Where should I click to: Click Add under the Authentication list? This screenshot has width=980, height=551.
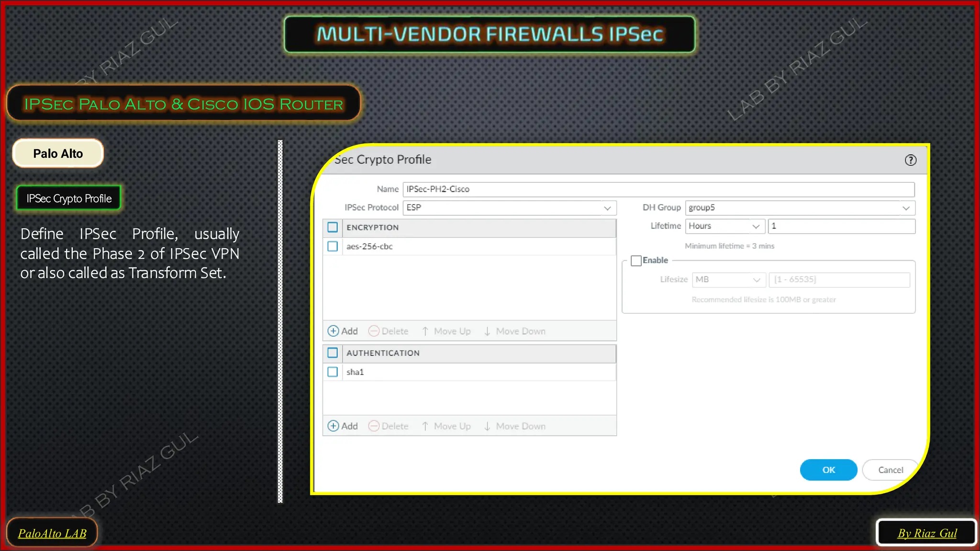(343, 426)
